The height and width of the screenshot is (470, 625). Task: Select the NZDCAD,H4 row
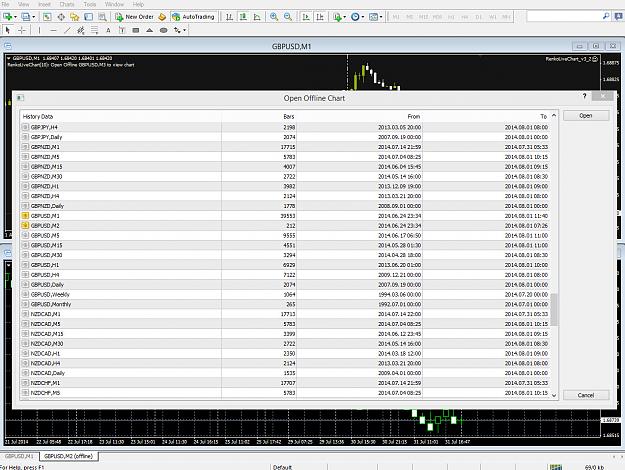[x=285, y=363]
